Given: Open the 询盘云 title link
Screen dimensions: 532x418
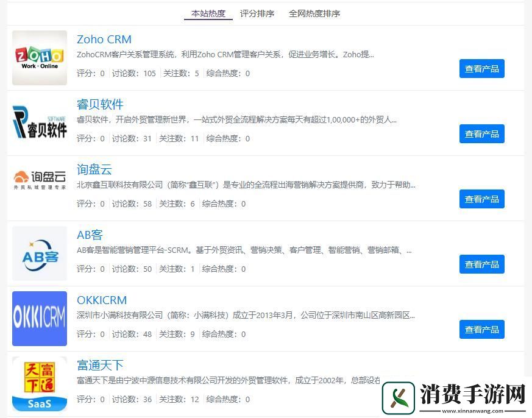Looking at the screenshot, I should [94, 169].
